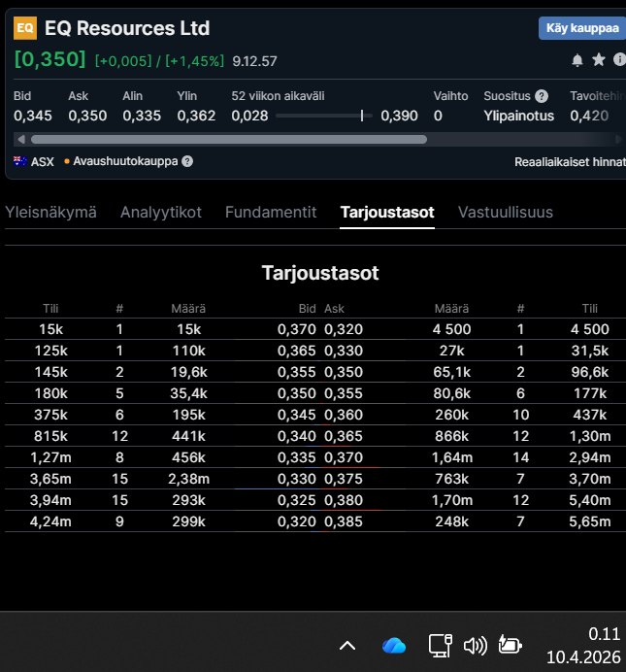The width and height of the screenshot is (626, 672).
Task: Open the taskbar clock and date
Action: coord(583,646)
